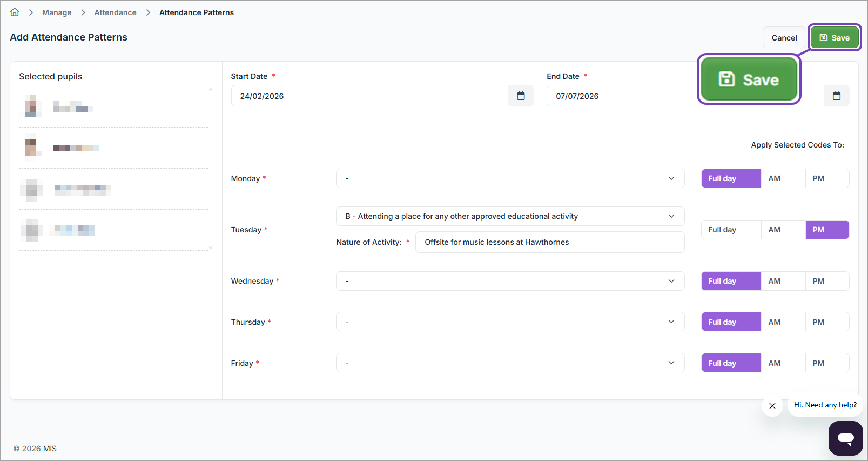Screen dimensions: 868x461
Task: Save the attendance pattern
Action: click(x=835, y=38)
